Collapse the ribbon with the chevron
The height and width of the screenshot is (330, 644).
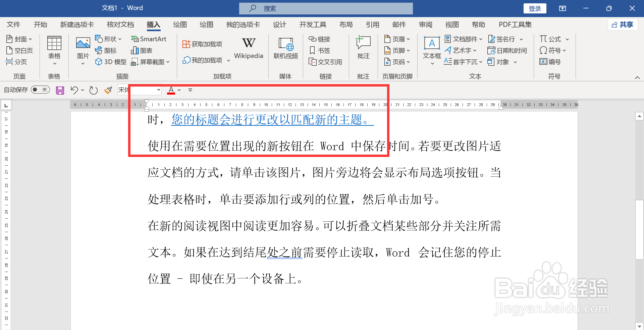(637, 77)
